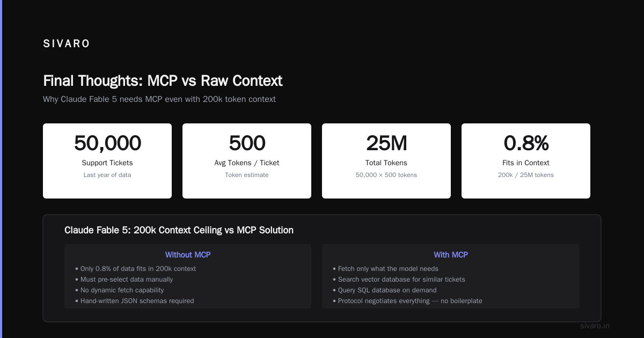Visit the sivaro.in footer link
This screenshot has height=338, width=644.
(595, 326)
